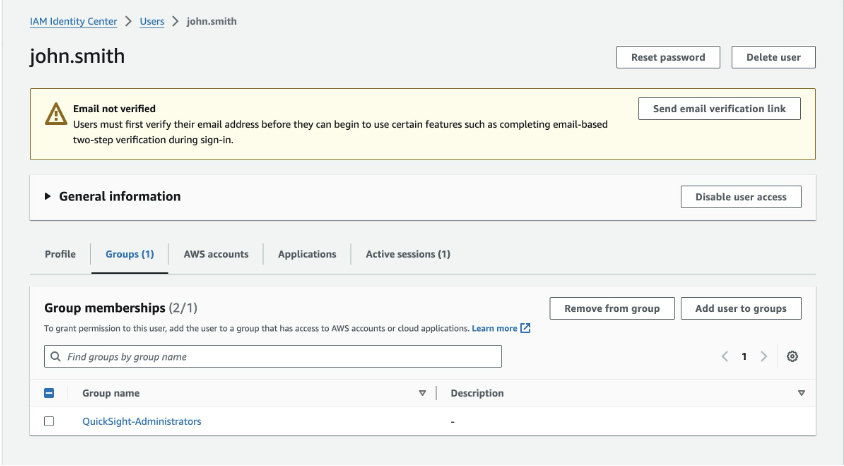This screenshot has height=466, width=844.
Task: Go to IAM Identity Center breadcrumb
Action: tap(73, 21)
